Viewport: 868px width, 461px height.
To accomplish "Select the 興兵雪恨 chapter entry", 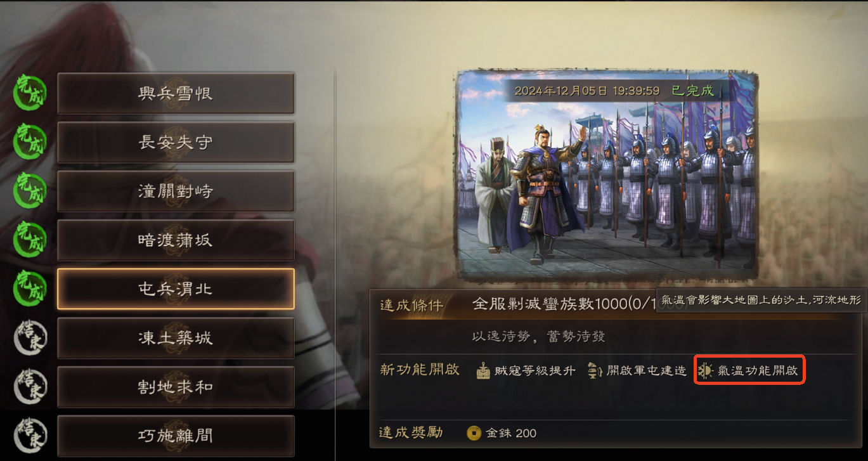I will tap(176, 93).
